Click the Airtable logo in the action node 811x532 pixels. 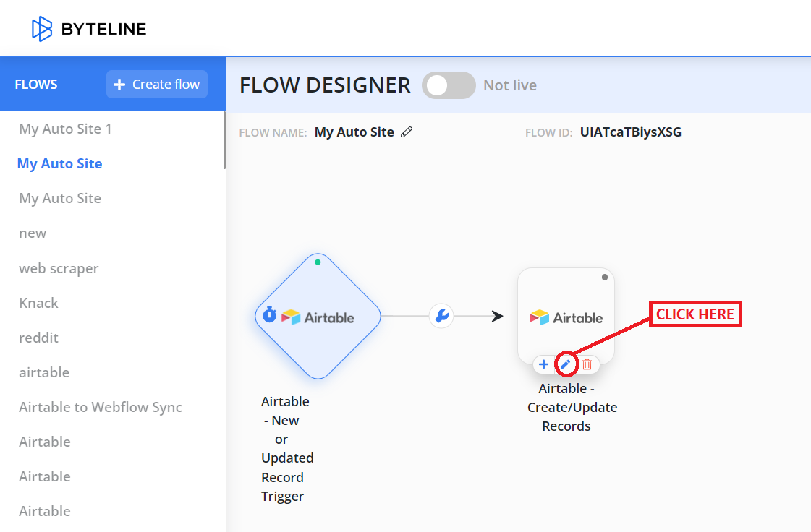(x=566, y=317)
